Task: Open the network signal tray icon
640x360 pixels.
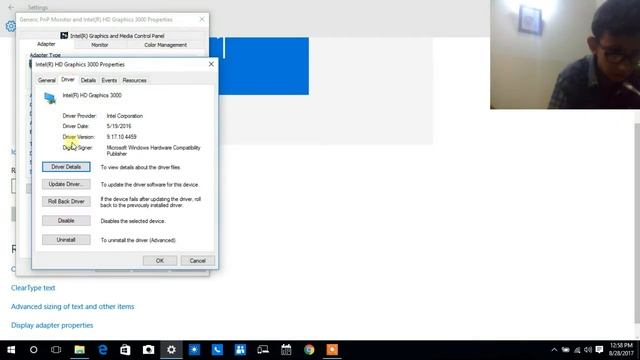Action: (577, 350)
